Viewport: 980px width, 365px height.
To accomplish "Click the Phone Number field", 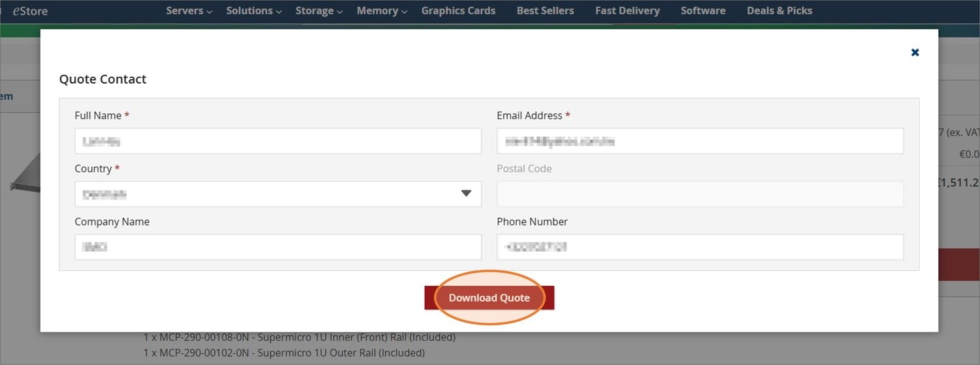I will pos(700,247).
